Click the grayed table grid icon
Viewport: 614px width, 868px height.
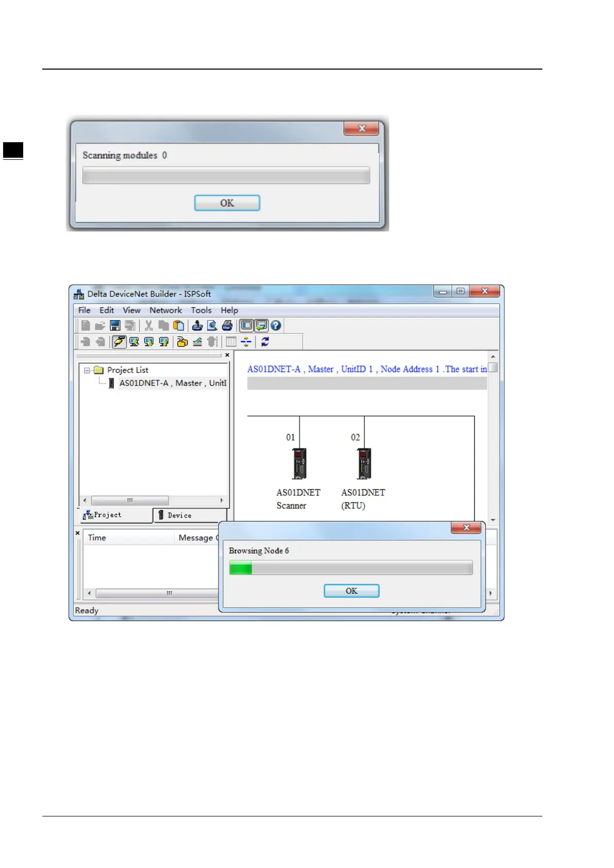coord(231,341)
